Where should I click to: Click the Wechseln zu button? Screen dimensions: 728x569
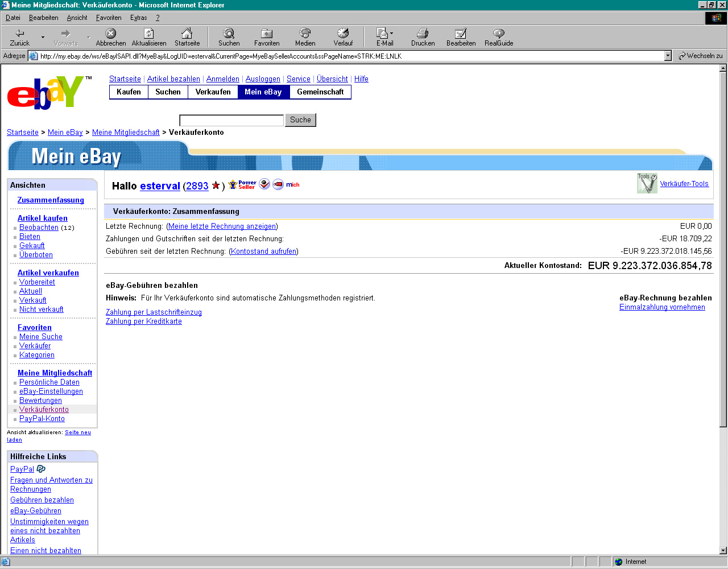click(x=701, y=56)
